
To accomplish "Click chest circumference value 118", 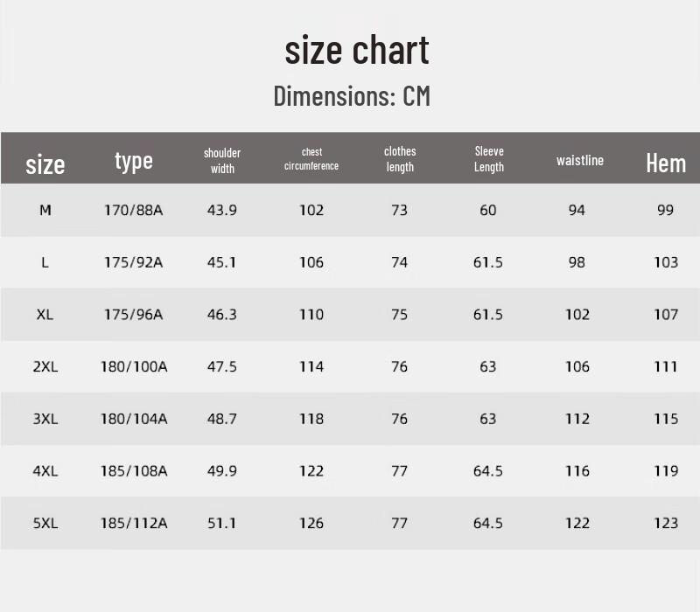I will (311, 419).
